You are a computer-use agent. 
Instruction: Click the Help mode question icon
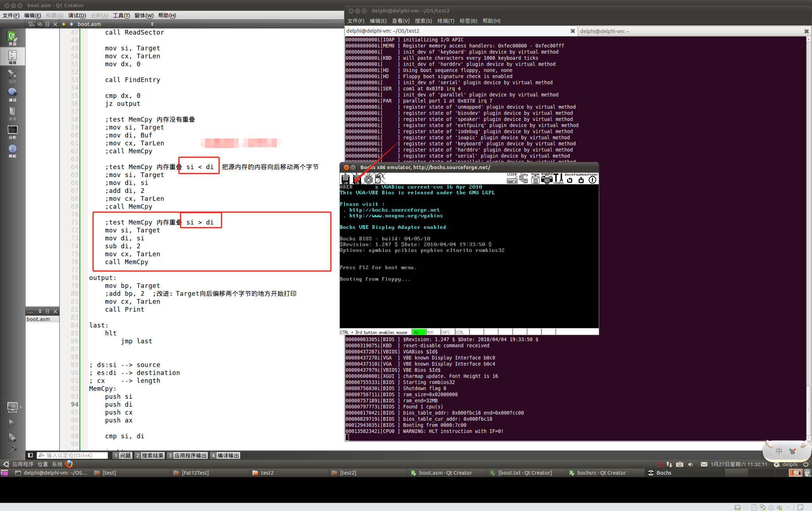(12, 150)
